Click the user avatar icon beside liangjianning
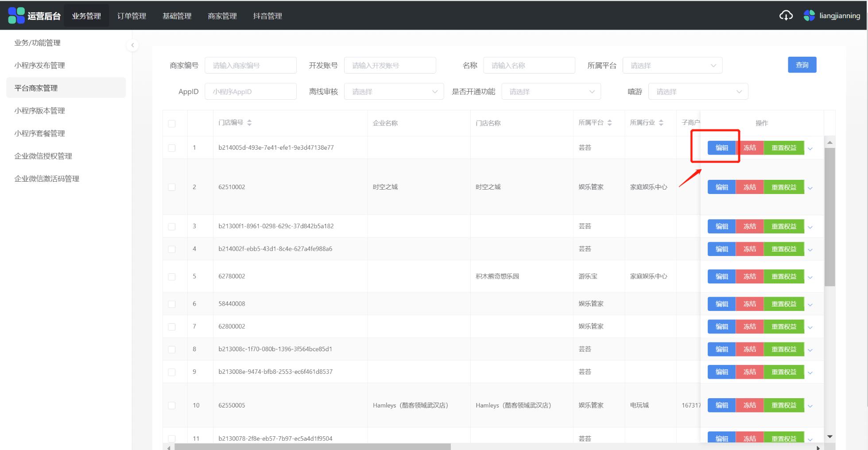This screenshot has height=450, width=868. (x=809, y=16)
